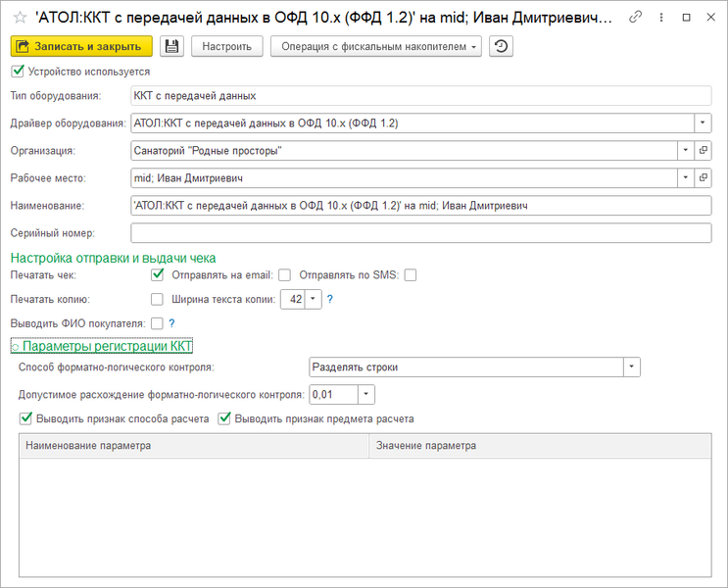
Task: Toggle Выводить признак предмета расчета checkbox
Action: click(224, 418)
